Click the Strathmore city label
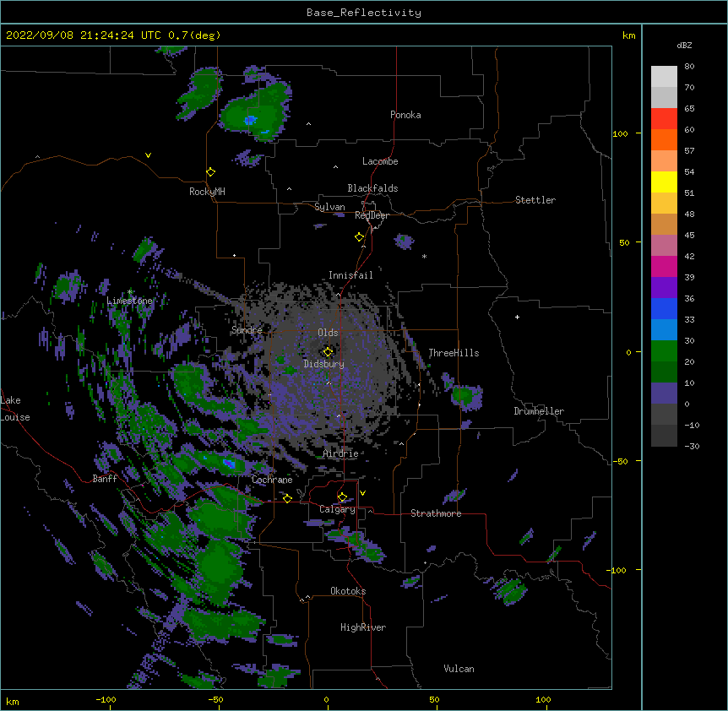The width and height of the screenshot is (728, 711). point(436,513)
